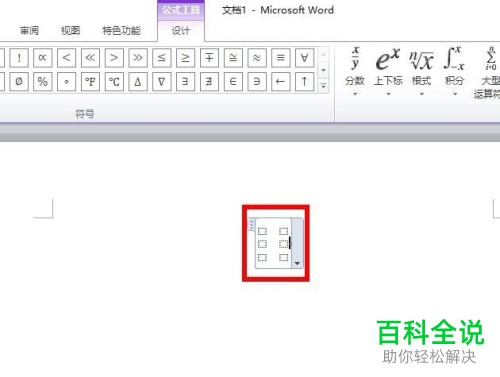Insert the factorial (!) symbol
Screen dimensions: 500x377
click(x=19, y=58)
